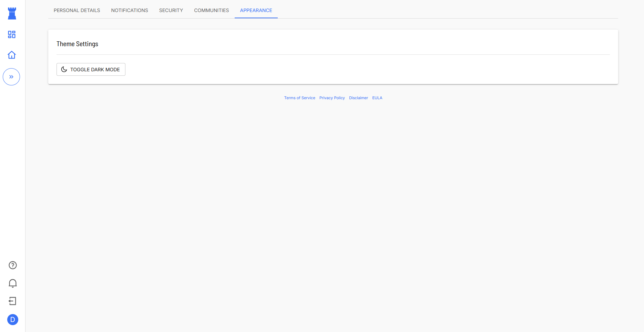The height and width of the screenshot is (332, 644).
Task: Open the Terms of Service link
Action: [x=299, y=98]
